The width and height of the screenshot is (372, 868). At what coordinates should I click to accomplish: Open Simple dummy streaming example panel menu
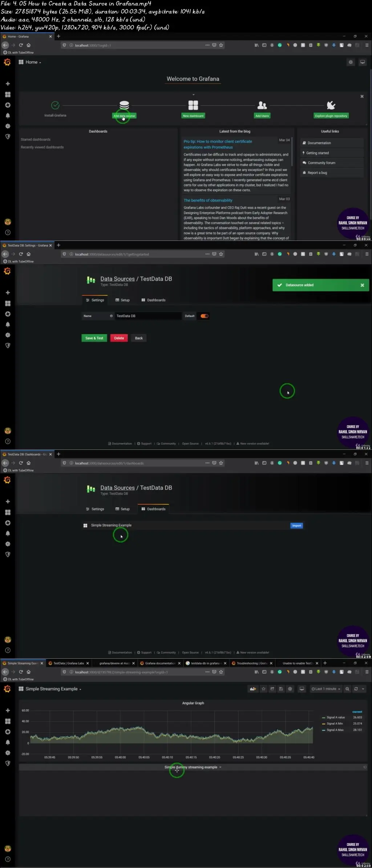click(193, 767)
